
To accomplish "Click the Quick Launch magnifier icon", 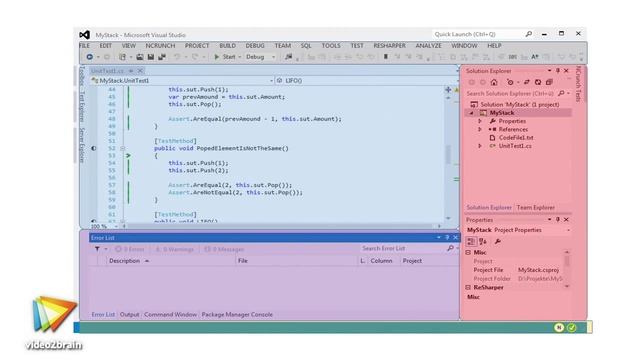I will click(x=529, y=34).
